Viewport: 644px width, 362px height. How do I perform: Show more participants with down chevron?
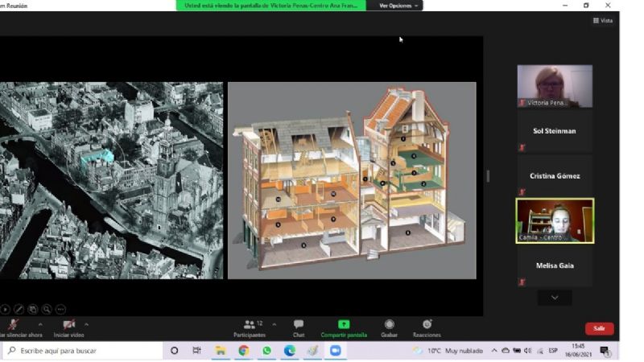click(555, 298)
